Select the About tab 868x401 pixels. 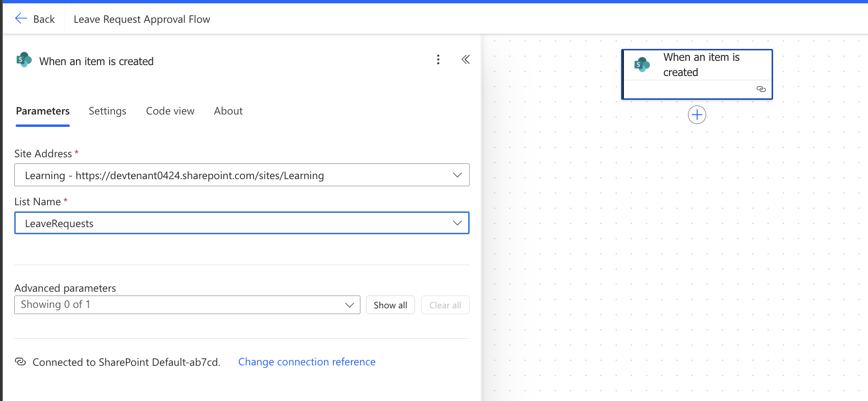(x=228, y=111)
